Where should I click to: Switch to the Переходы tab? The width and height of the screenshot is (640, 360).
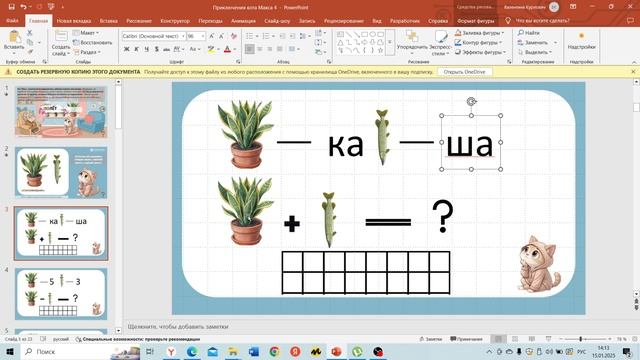[211, 20]
